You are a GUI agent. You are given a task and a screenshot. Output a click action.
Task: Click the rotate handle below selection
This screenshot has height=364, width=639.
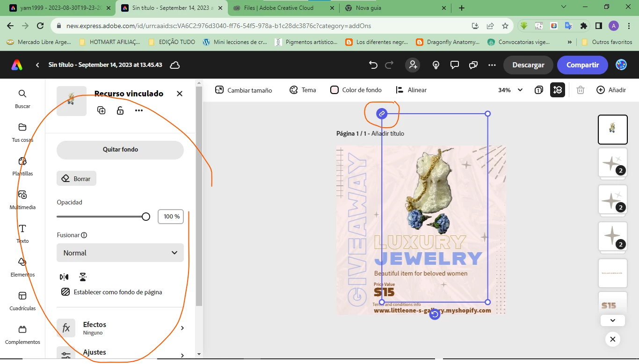click(435, 314)
